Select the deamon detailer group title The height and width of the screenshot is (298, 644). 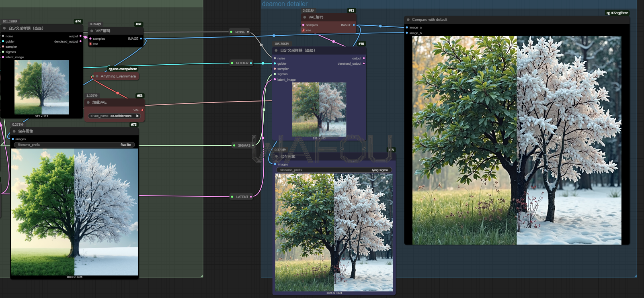pos(285,4)
